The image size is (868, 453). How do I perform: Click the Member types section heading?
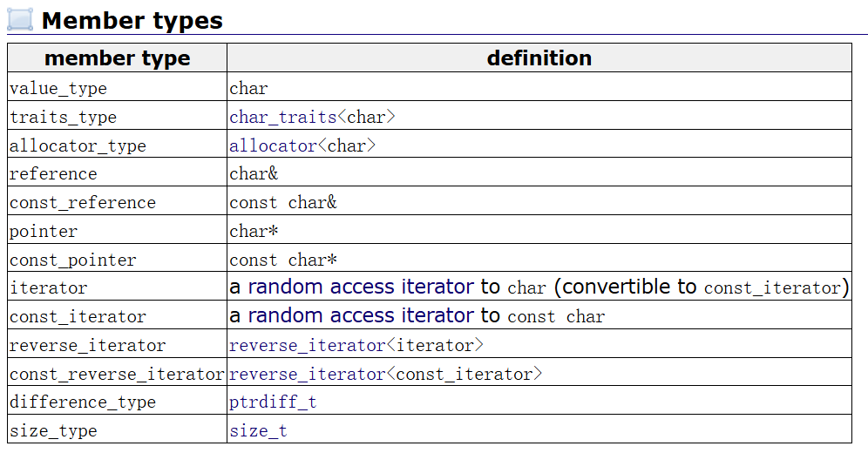pyautogui.click(x=132, y=20)
